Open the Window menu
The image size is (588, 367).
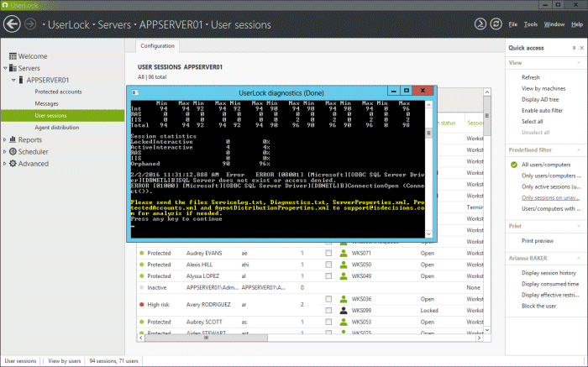coord(554,24)
